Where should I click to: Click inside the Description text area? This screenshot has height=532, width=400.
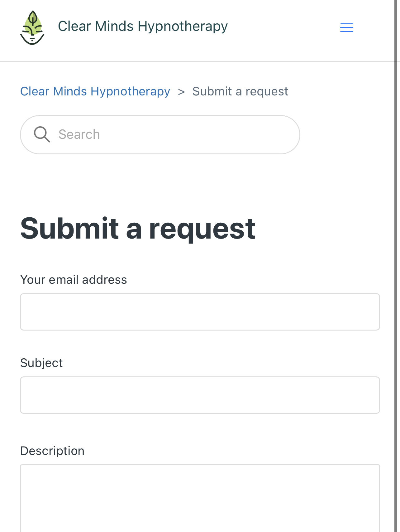tap(200, 498)
